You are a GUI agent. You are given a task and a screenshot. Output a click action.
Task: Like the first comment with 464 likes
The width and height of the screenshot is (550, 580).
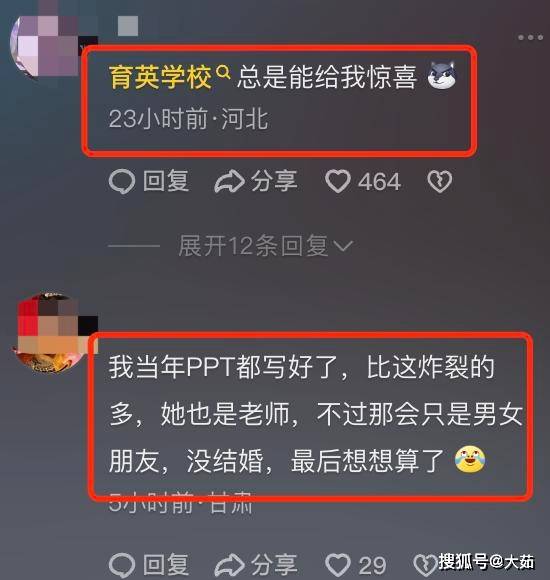click(x=337, y=181)
